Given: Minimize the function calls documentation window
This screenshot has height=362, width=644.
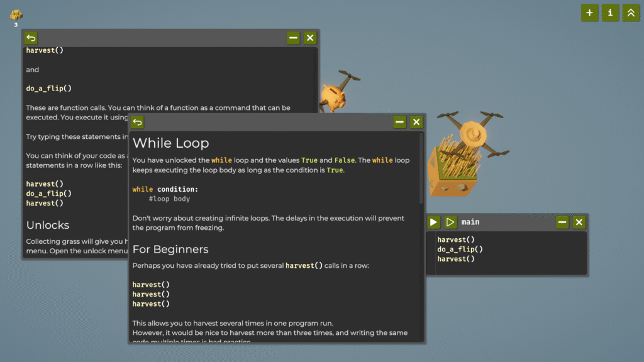Looking at the screenshot, I should 293,38.
